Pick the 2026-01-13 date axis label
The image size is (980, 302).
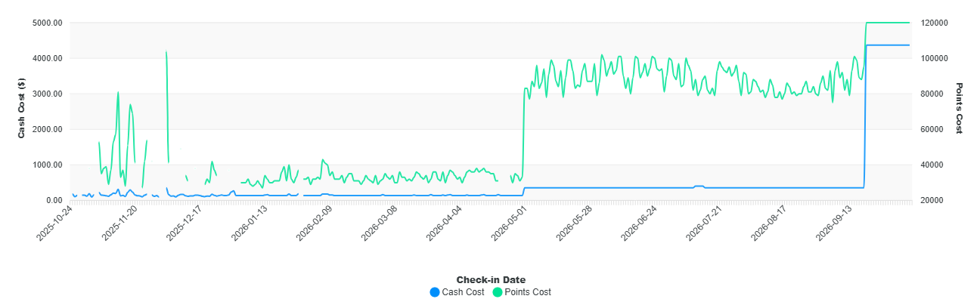(x=248, y=223)
